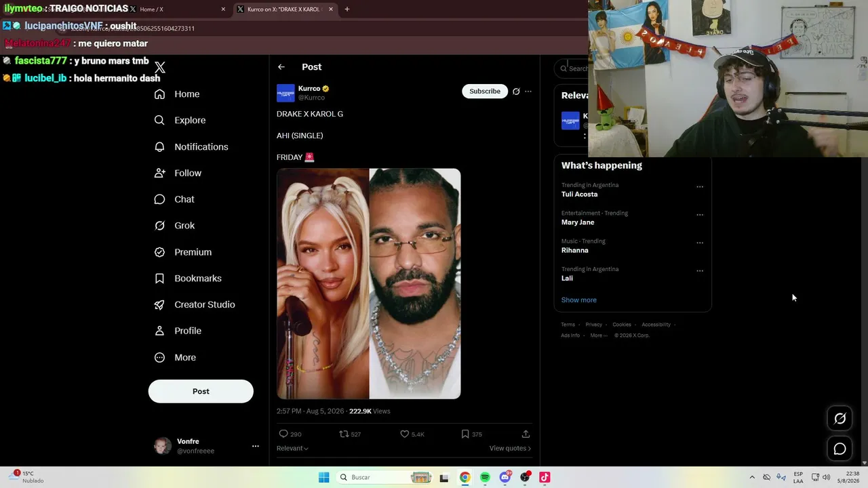Open options for Tuli Acosta trend
The width and height of the screenshot is (868, 488).
[700, 187]
